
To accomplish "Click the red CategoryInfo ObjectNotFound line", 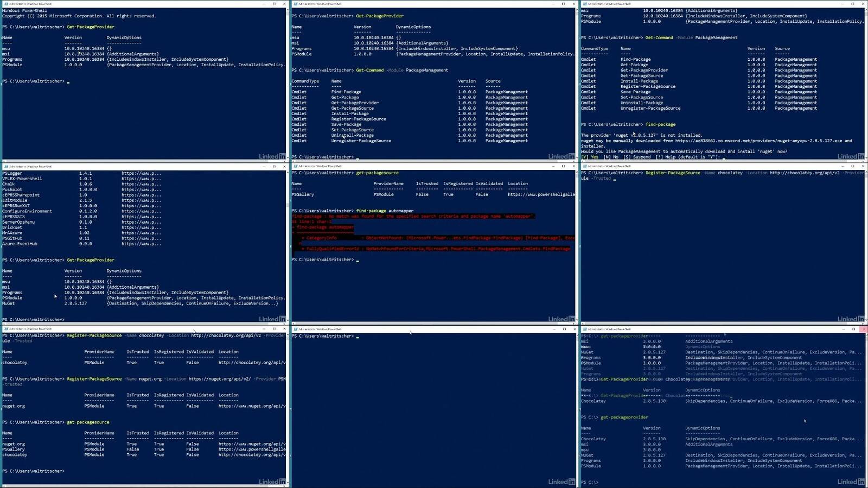I will click(x=438, y=238).
